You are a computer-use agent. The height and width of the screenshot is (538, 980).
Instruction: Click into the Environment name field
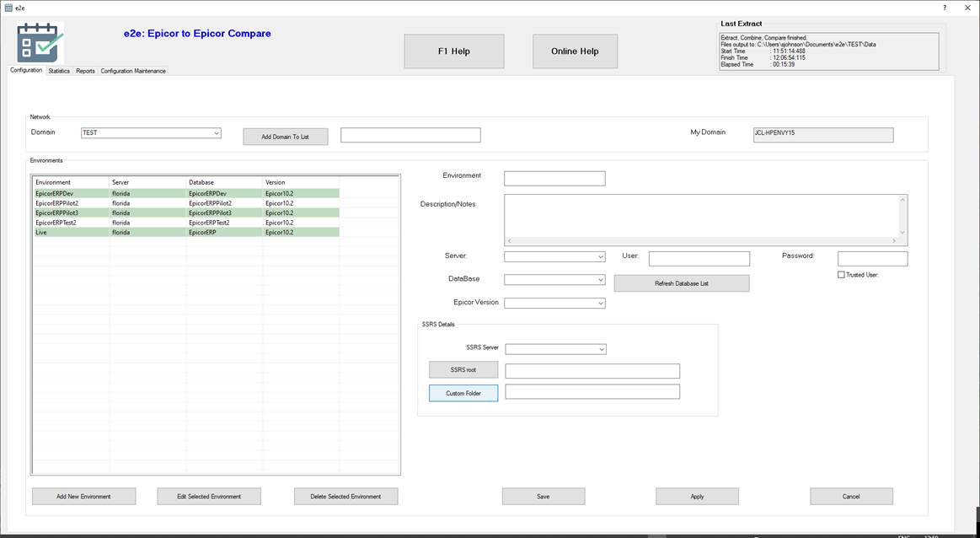[x=554, y=178]
